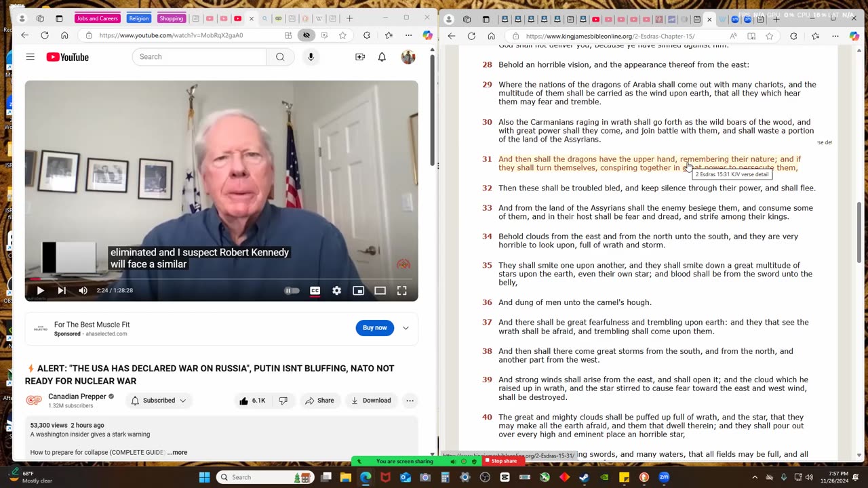
Task: Close the active YouTube tab
Action: click(x=252, y=18)
